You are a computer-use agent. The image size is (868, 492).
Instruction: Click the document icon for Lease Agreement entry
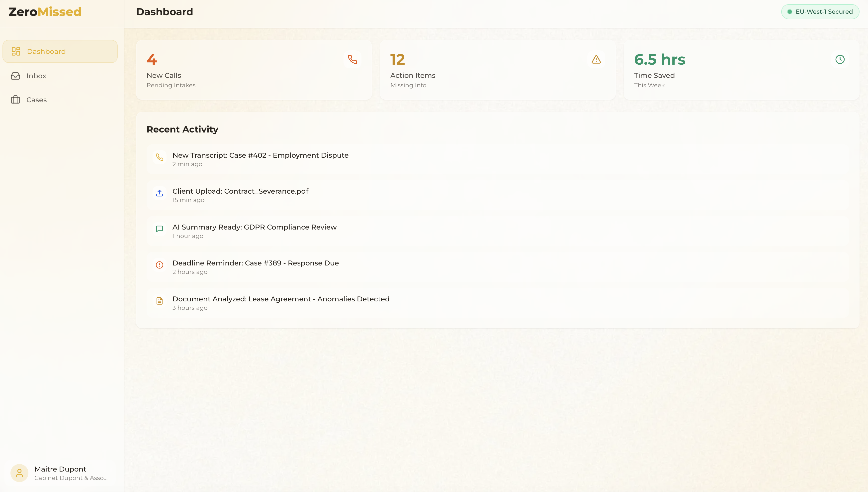159,301
